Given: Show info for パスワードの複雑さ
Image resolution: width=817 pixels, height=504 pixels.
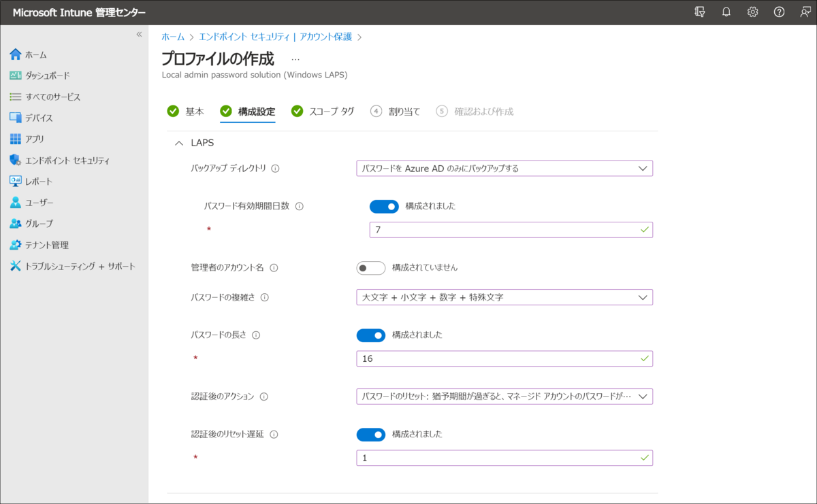Looking at the screenshot, I should tap(264, 297).
